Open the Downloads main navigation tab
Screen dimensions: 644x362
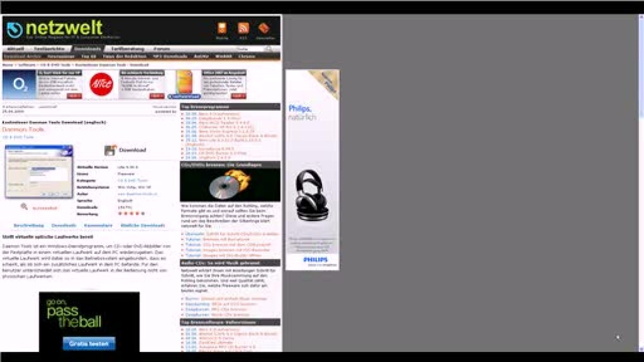point(87,49)
